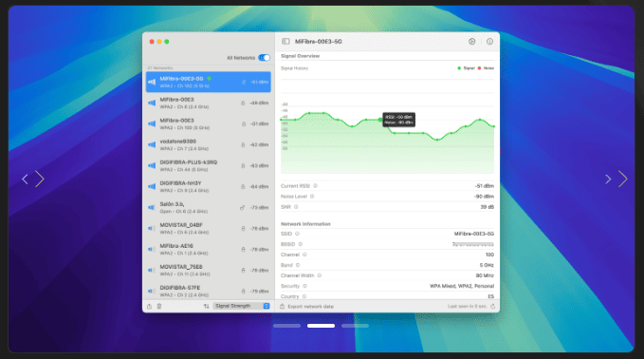Click info icon beside Channel Width
Screen dimensions: 644x359
coord(319,275)
